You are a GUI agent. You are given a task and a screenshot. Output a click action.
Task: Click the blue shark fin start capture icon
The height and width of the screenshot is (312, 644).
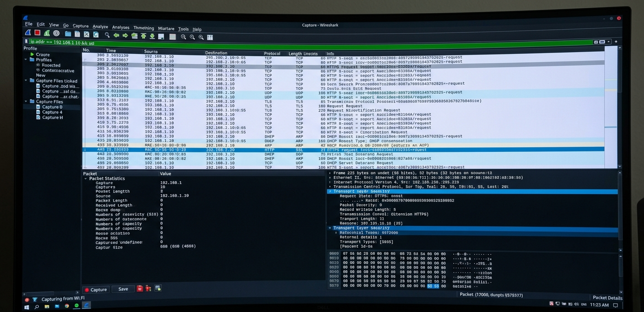pyautogui.click(x=28, y=33)
